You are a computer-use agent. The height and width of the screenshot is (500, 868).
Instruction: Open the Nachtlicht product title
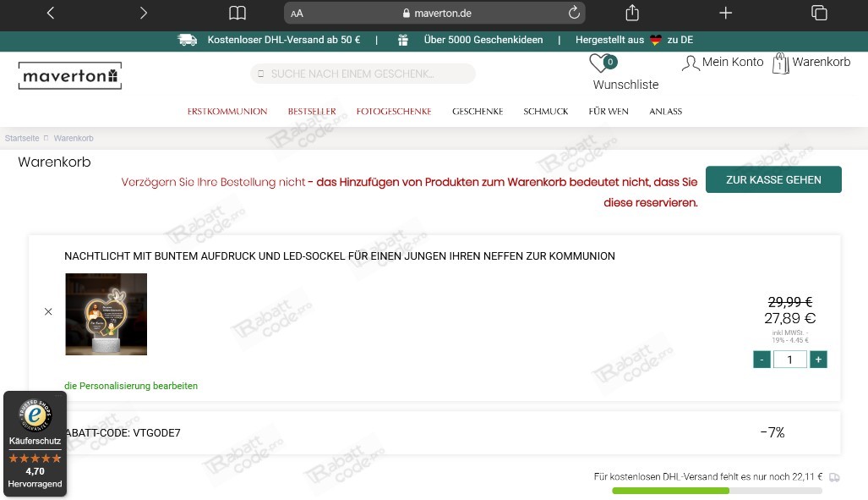pyautogui.click(x=339, y=256)
